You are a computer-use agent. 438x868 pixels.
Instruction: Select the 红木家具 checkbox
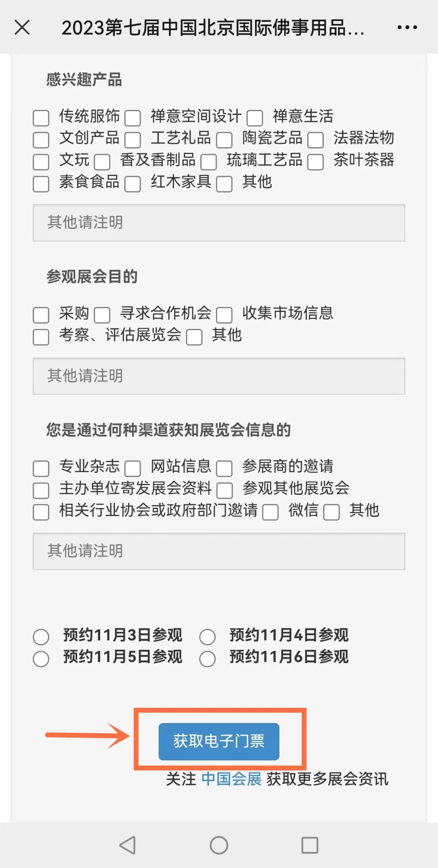(x=133, y=184)
